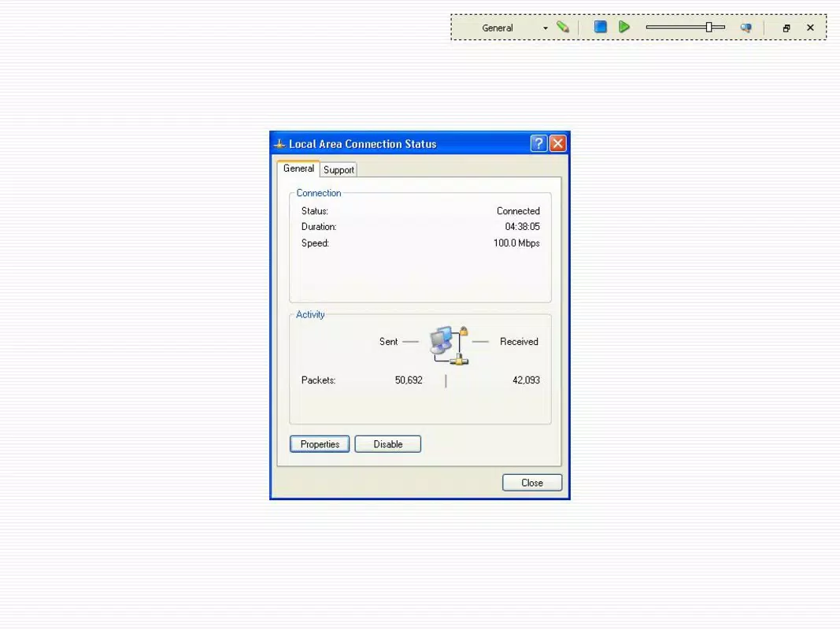Adjust the toolbar slider handle

[x=709, y=28]
